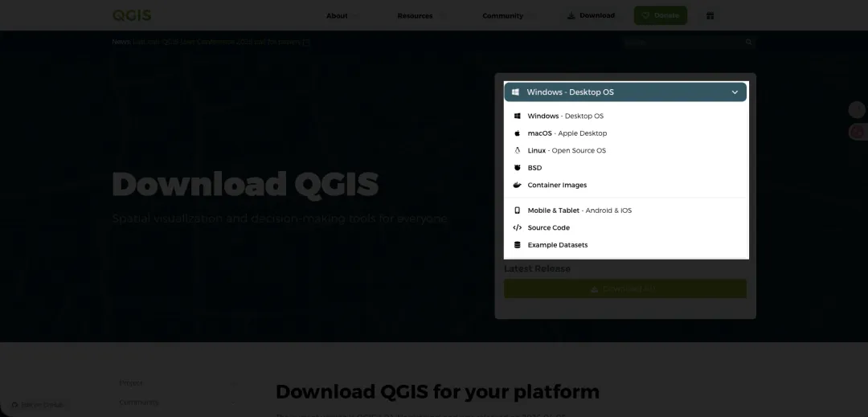Click the Windows logo in dropdown header
Viewport: 868px width, 417px height.
(x=515, y=92)
